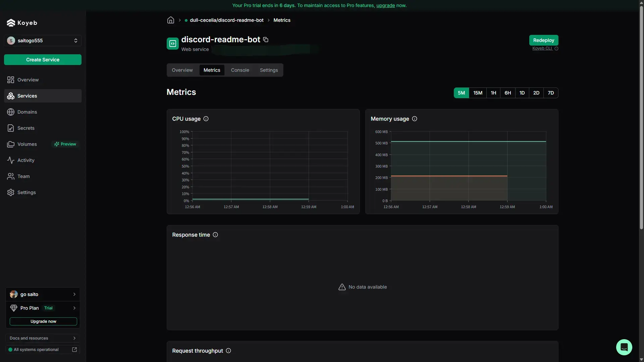644x362 pixels.
Task: Click the go saito profile avatar
Action: tap(14, 294)
